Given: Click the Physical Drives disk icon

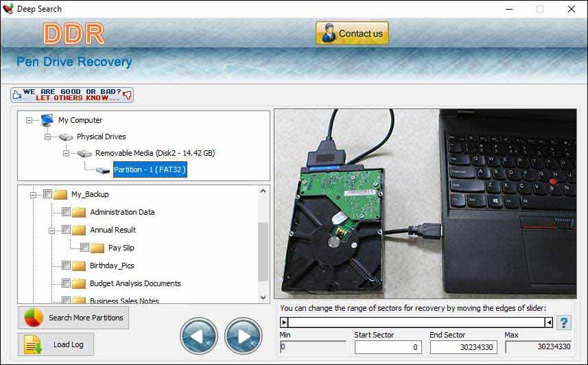Looking at the screenshot, I should point(66,137).
